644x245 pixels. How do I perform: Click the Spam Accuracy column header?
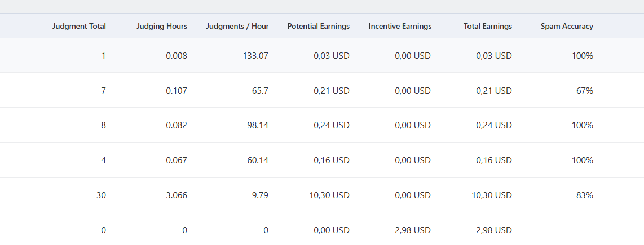tap(567, 27)
